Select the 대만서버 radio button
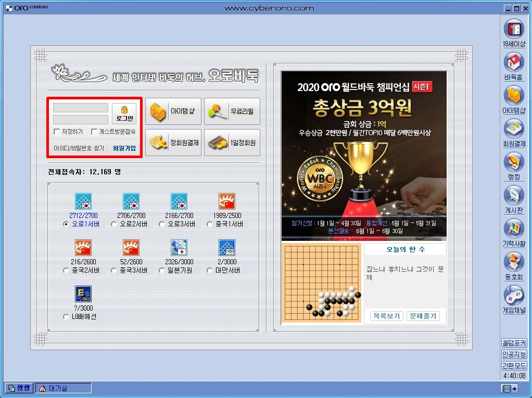This screenshot has width=532, height=398. tap(210, 271)
